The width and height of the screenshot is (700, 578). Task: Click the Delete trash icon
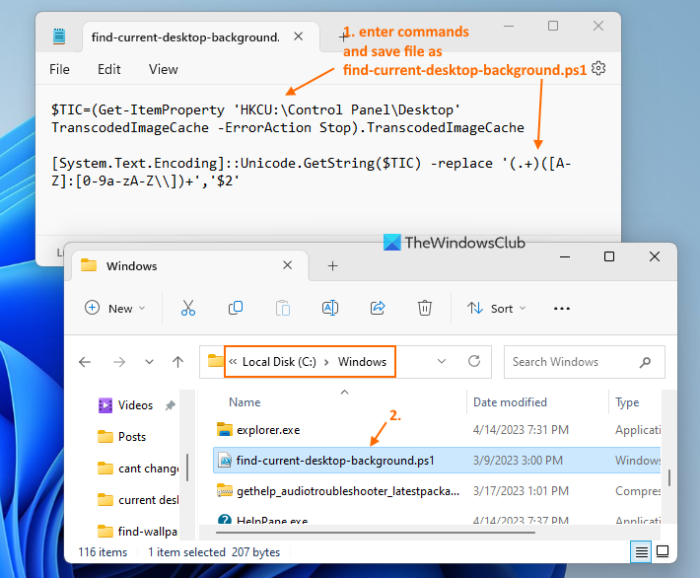click(425, 308)
